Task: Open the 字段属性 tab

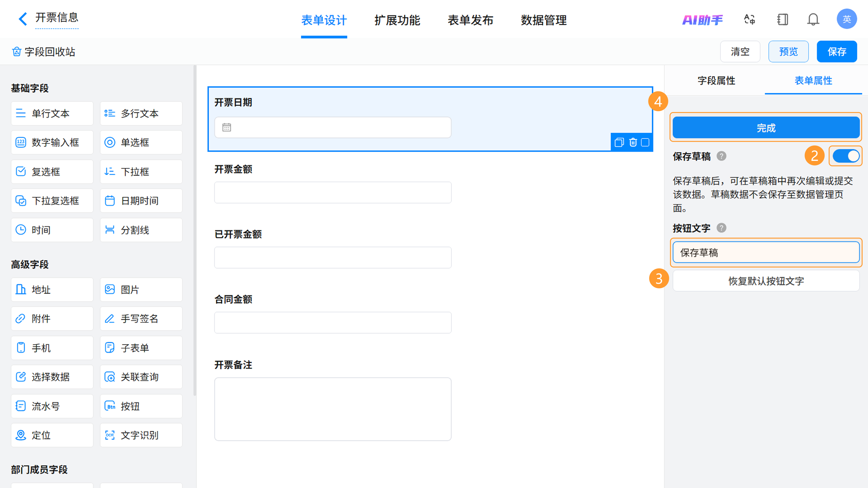Action: coord(716,80)
